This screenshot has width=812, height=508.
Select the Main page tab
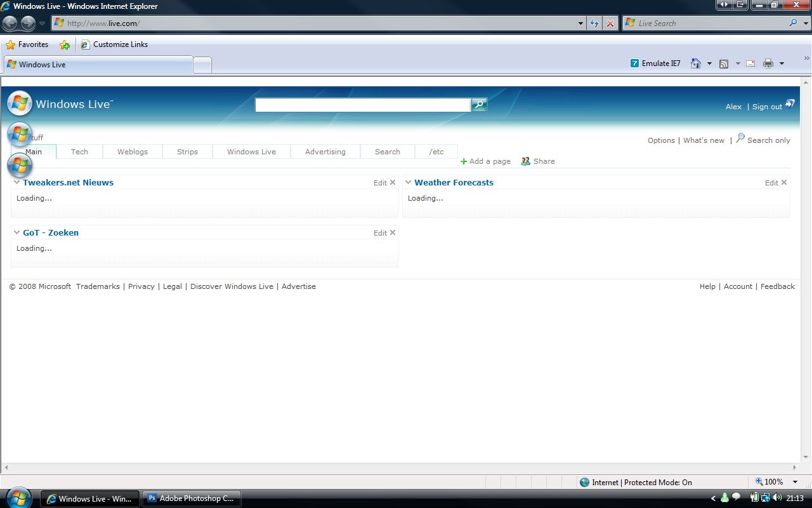tap(34, 152)
